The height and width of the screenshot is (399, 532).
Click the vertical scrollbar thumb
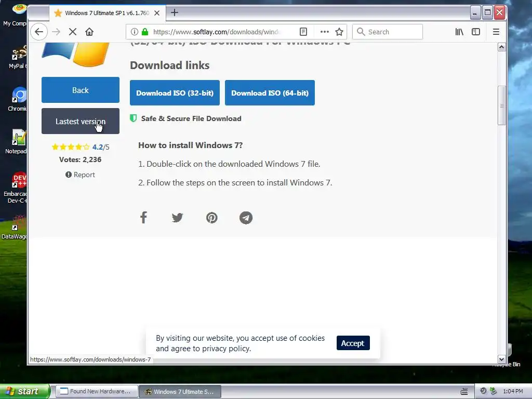tap(501, 105)
